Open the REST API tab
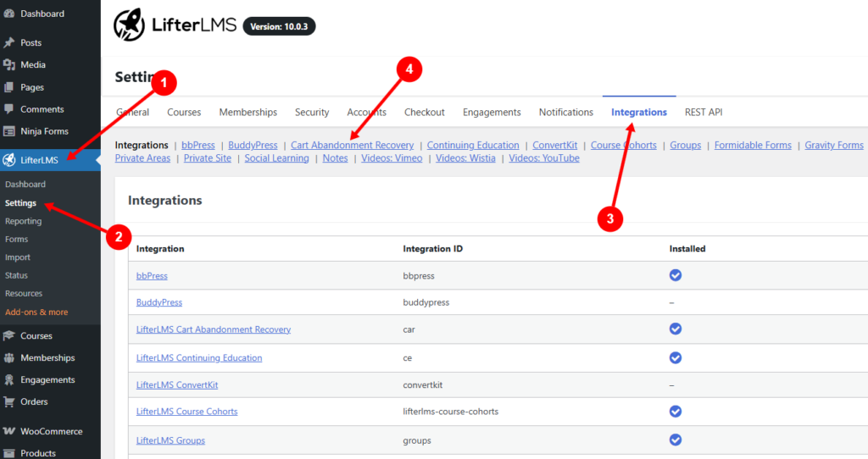The height and width of the screenshot is (459, 868). [704, 113]
